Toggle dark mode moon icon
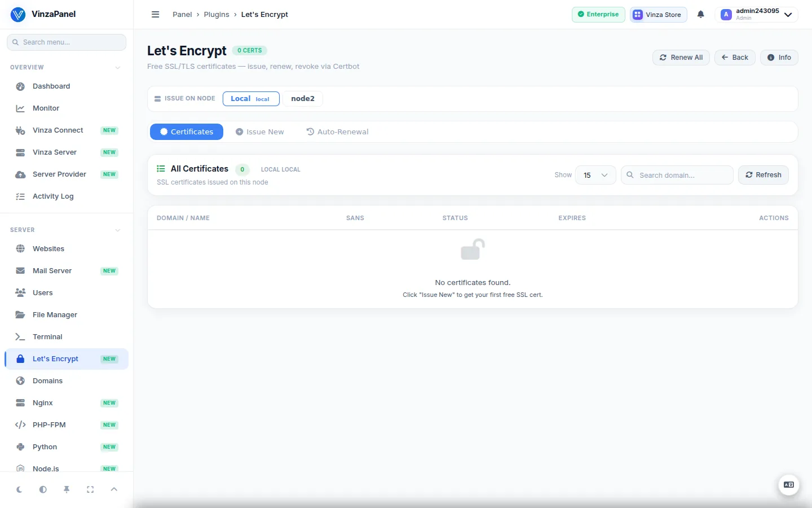 click(19, 490)
